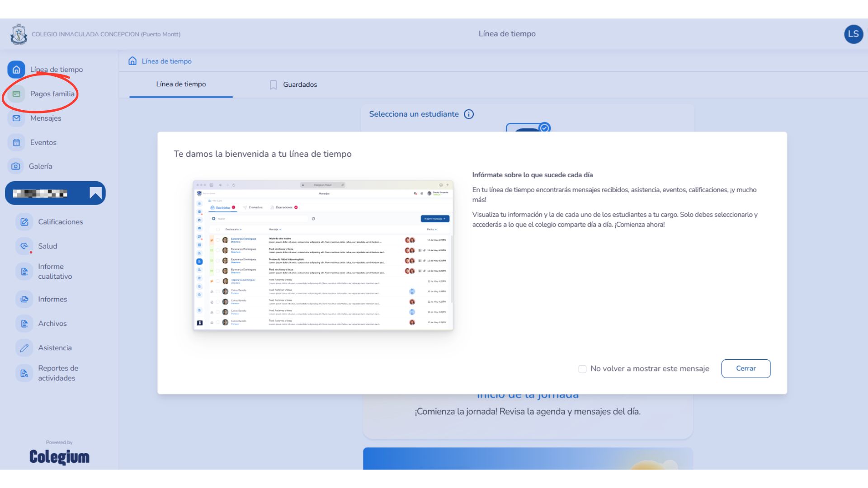
Task: Click the welcome dialog screenshot thumbnail
Action: pyautogui.click(x=323, y=255)
